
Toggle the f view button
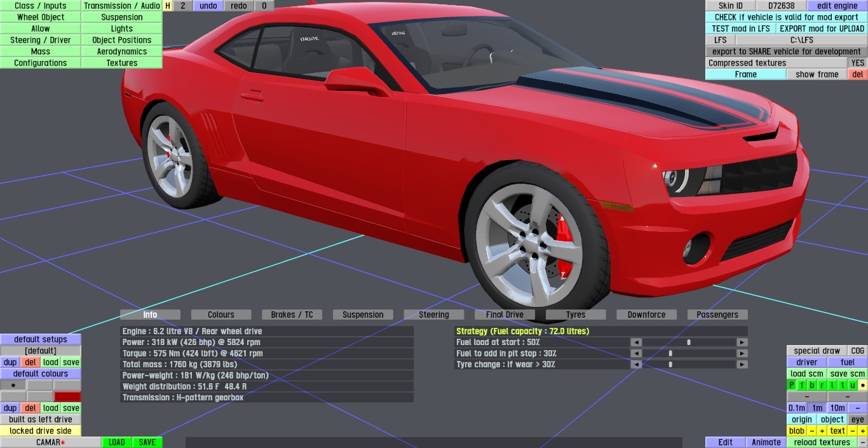click(801, 385)
